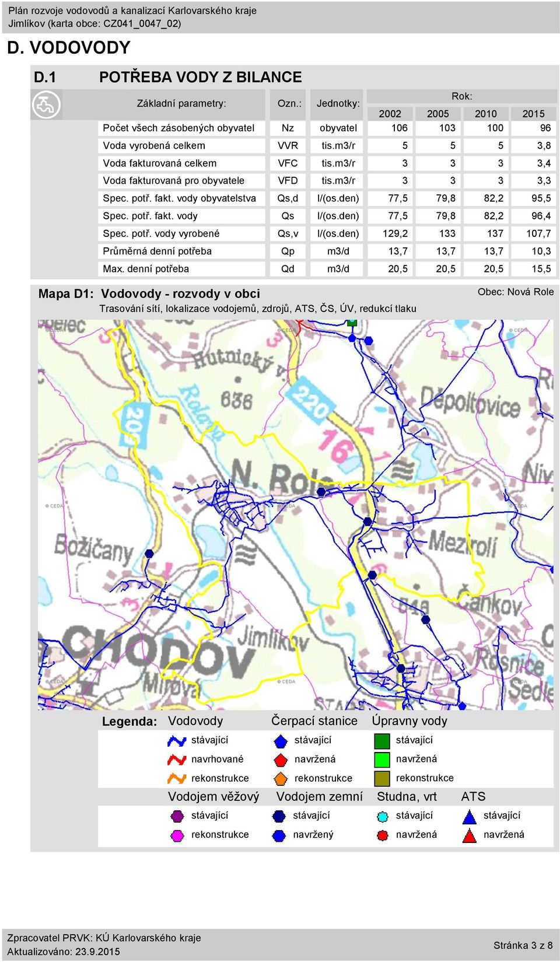The width and height of the screenshot is (560, 962).
Task: Click the Aktualizováno: 23.9.2015 footer text
Action: tap(64, 951)
